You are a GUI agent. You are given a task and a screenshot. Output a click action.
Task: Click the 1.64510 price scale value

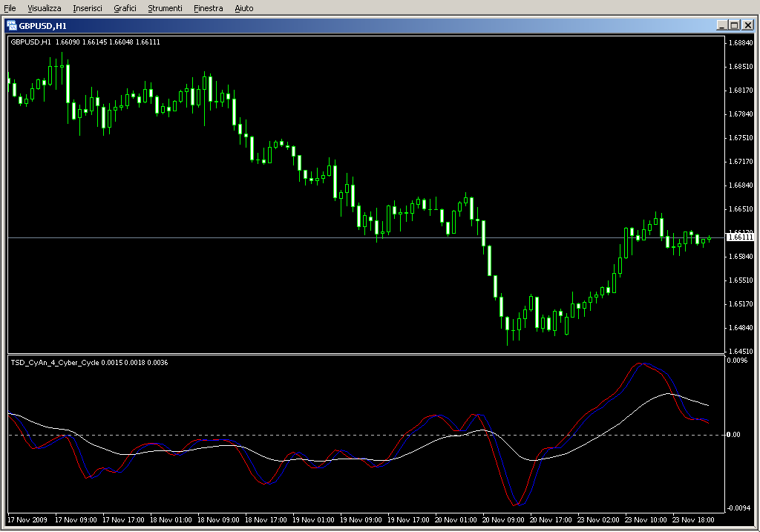741,351
